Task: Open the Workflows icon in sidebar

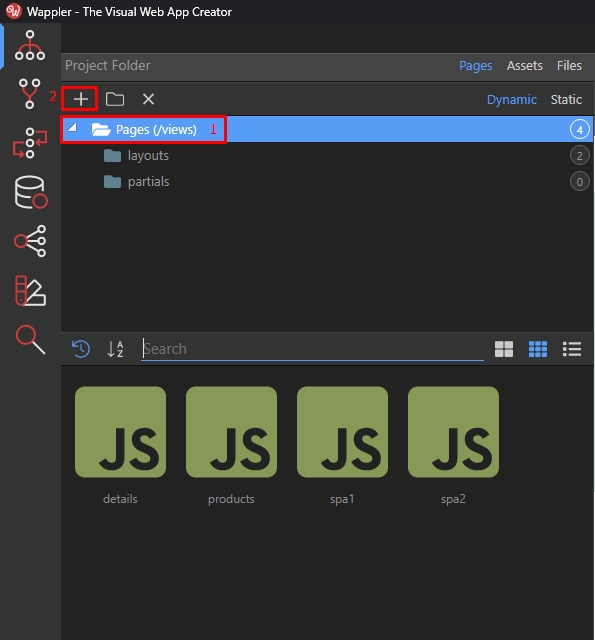Action: click(30, 143)
